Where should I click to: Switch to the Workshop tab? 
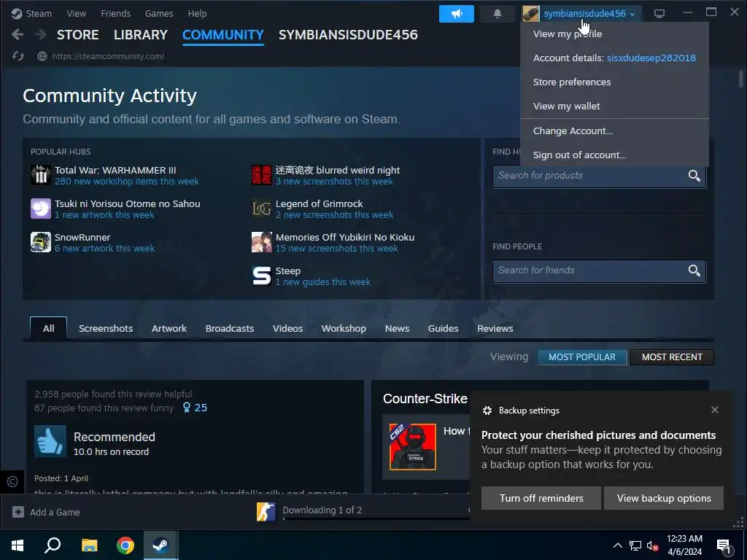coord(344,329)
